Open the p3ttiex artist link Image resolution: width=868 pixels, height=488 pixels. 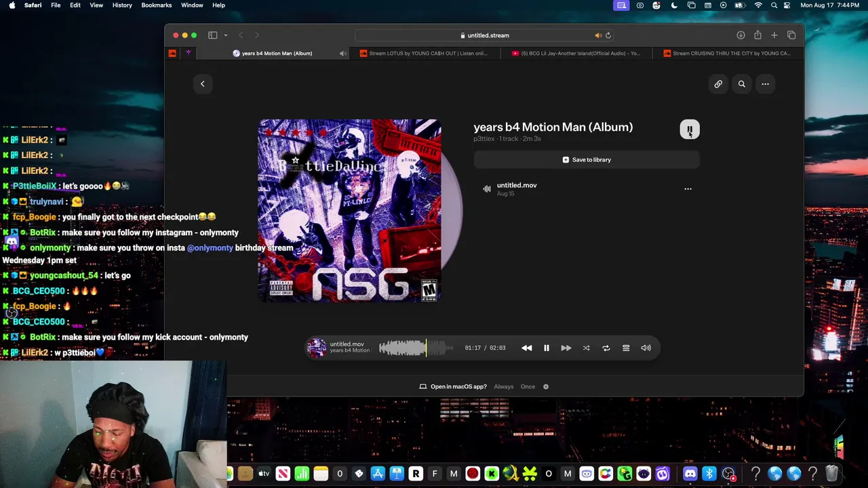click(484, 139)
